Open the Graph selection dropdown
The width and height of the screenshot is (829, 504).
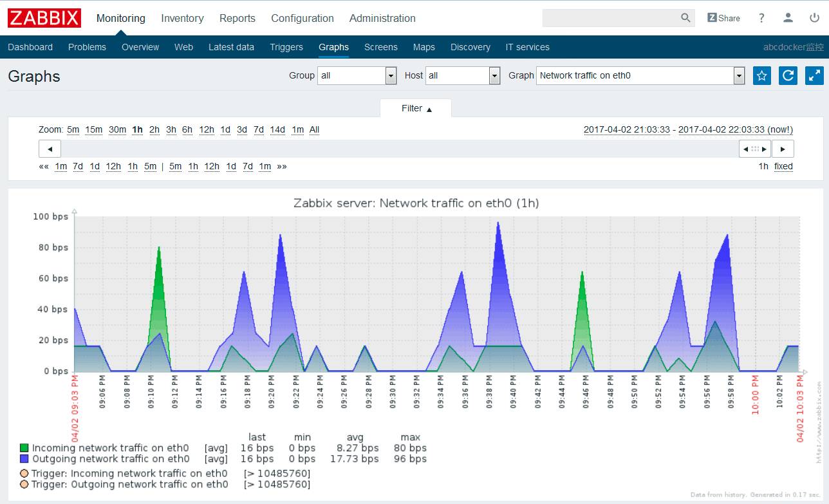coord(640,75)
